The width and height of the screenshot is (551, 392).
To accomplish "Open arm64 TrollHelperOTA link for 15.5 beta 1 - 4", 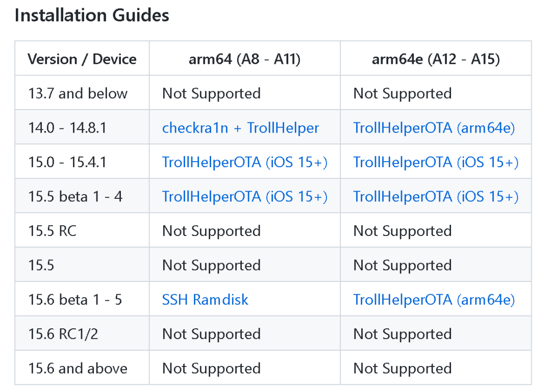I will (245, 196).
